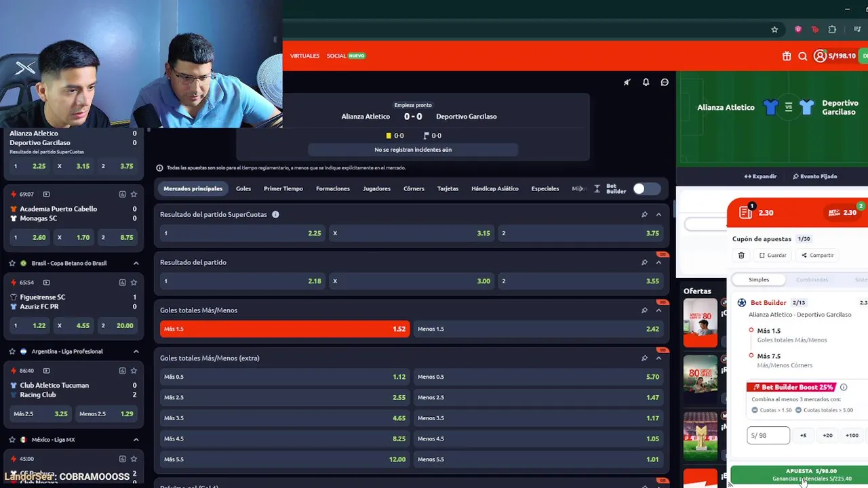Open the Tarjetas tab
This screenshot has width=868, height=488.
pos(448,188)
